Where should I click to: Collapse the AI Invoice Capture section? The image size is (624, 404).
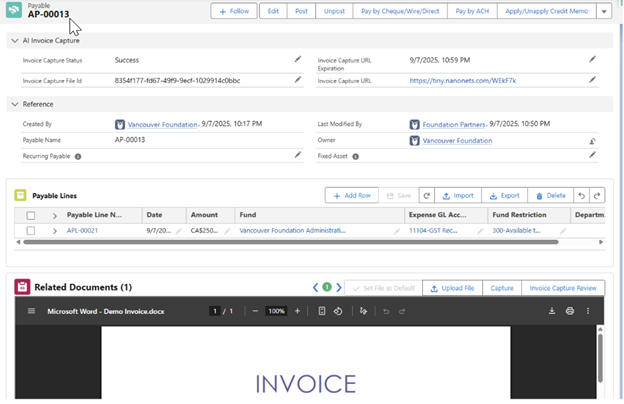click(13, 41)
